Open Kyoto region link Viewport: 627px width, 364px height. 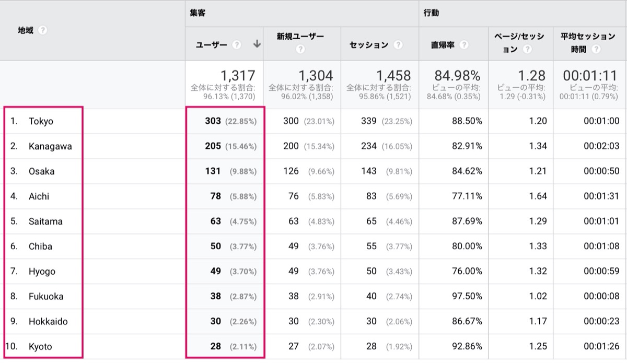coord(40,347)
